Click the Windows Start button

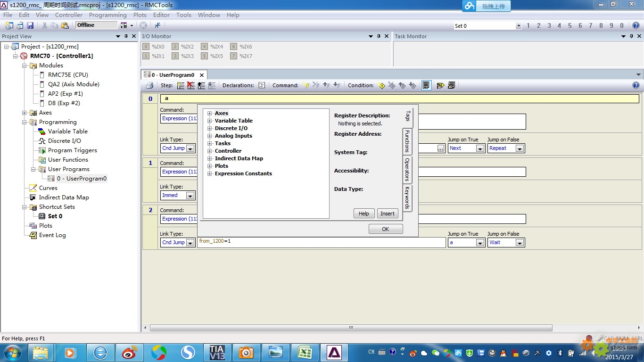point(12,352)
